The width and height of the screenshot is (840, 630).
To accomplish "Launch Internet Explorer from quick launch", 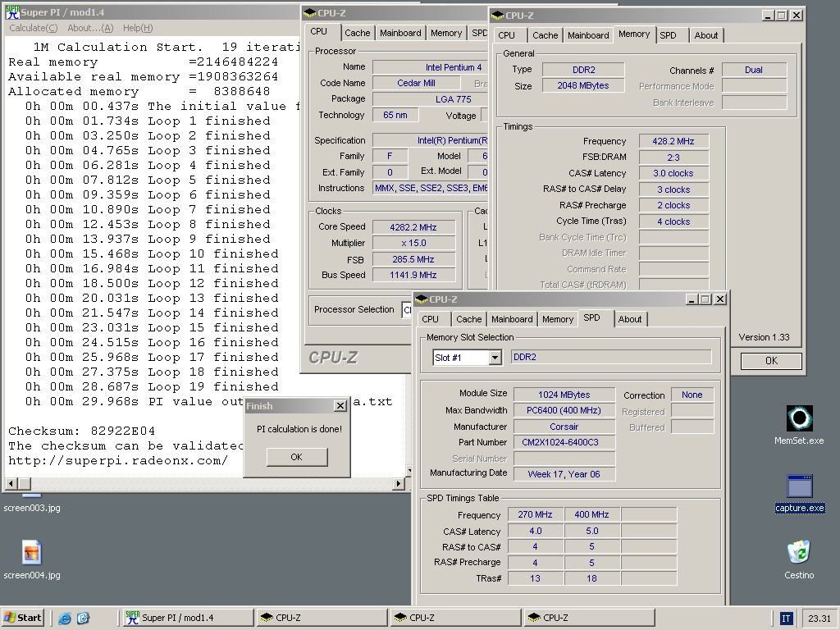I will pos(65,619).
